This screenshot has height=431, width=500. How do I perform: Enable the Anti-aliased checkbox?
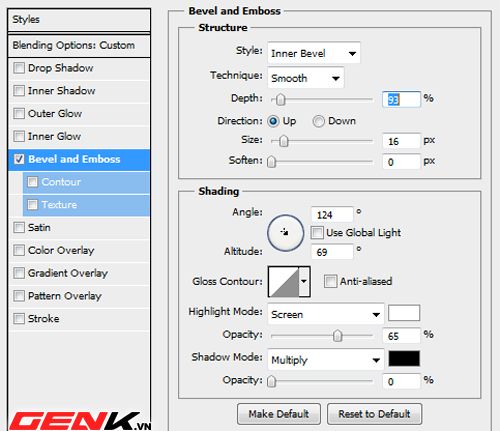(330, 281)
